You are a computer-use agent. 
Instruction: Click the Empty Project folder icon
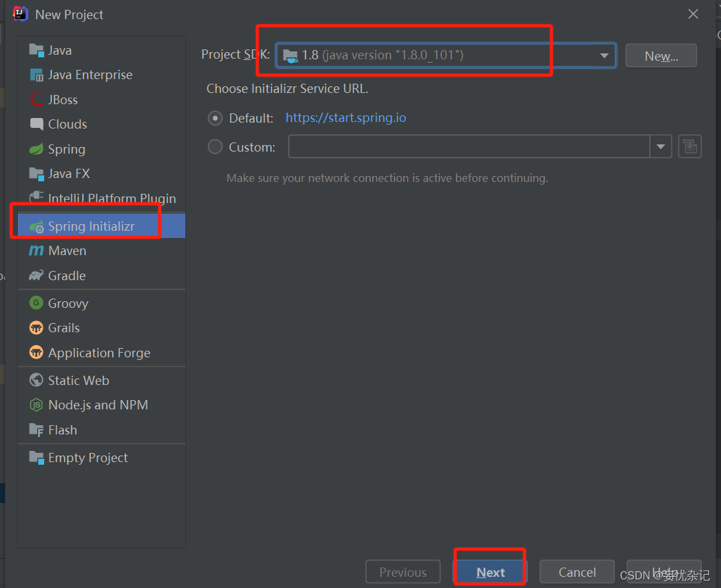(36, 457)
